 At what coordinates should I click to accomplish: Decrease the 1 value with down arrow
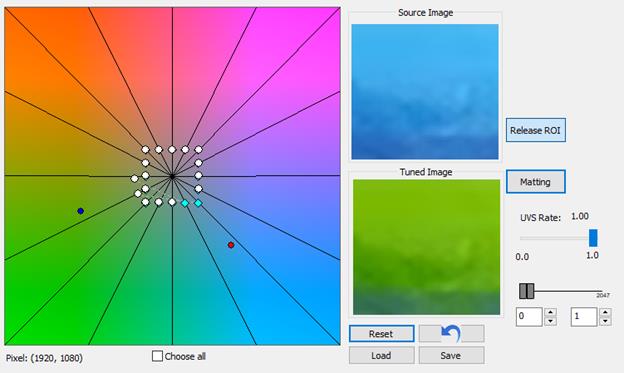605,321
